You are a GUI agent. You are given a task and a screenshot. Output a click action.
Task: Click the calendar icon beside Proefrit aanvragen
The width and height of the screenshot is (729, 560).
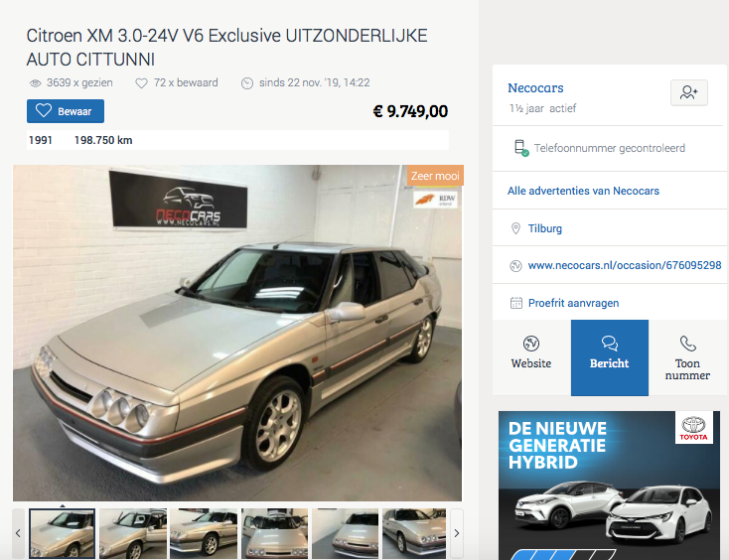tap(516, 303)
